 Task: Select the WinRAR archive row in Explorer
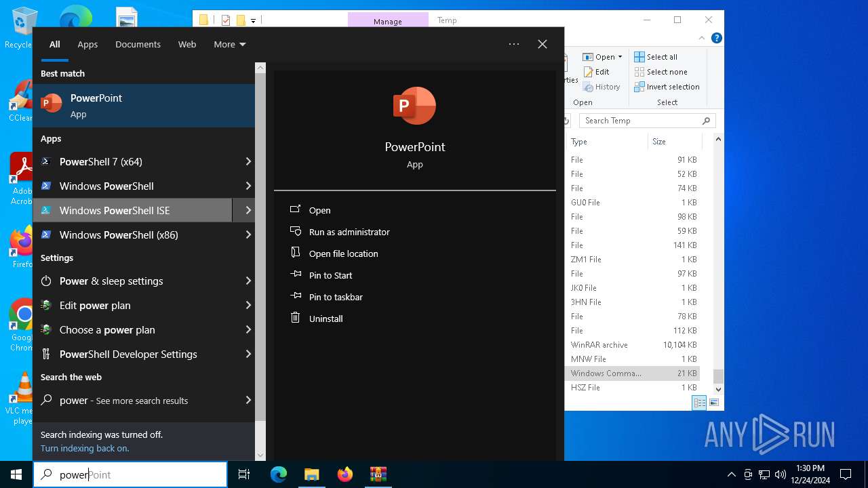[633, 345]
